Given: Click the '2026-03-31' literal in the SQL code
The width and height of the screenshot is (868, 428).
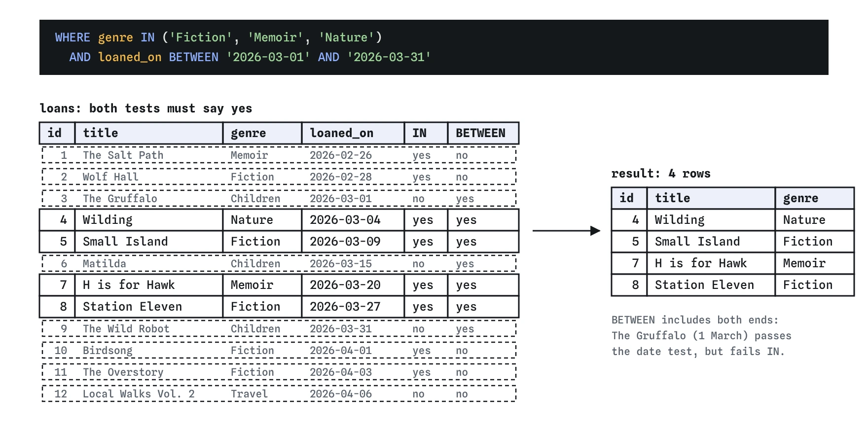Looking at the screenshot, I should tap(389, 57).
